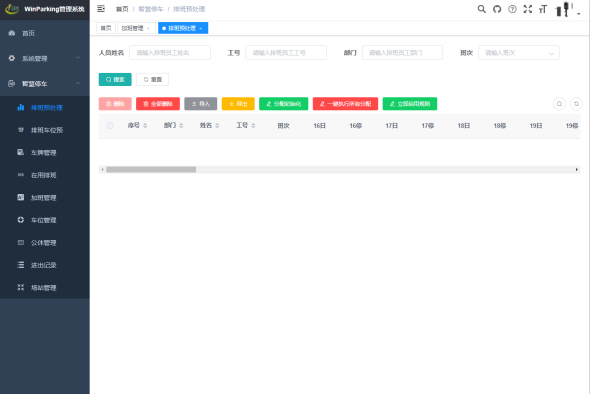Screen dimensions: 590x395
Task: Sort table by 序号 column
Action: (137, 125)
